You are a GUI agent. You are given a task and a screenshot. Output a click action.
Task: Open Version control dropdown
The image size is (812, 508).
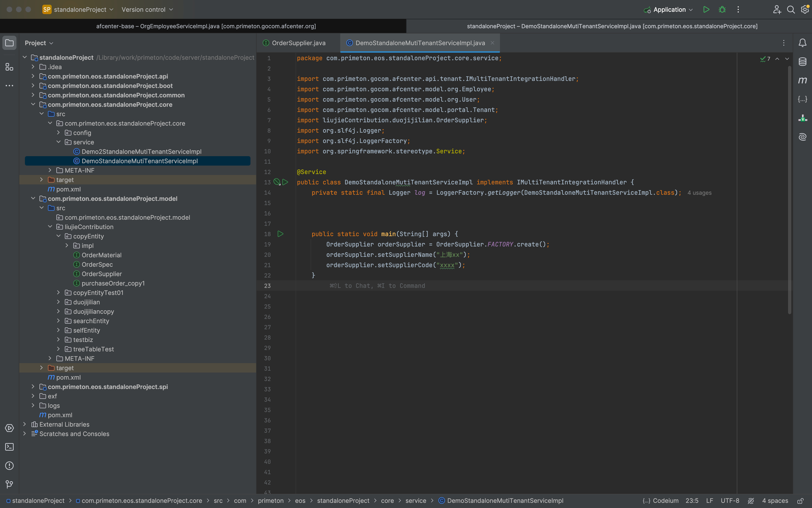[x=147, y=9]
